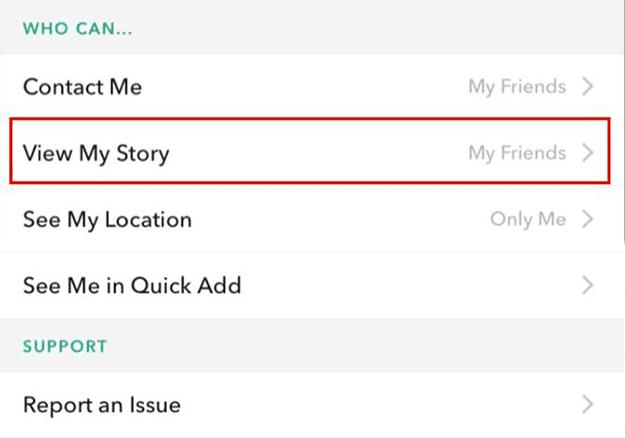Viewport: 625px width, 438px height.
Task: Tap the arrow next to Only Me
Action: click(x=588, y=219)
